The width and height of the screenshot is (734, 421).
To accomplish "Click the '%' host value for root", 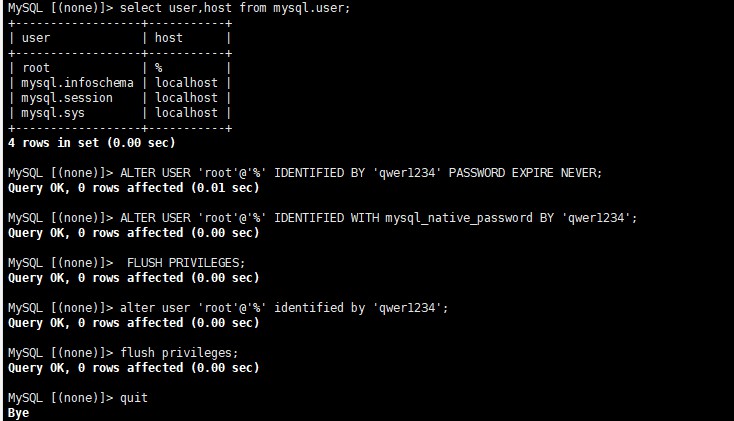I will (x=159, y=68).
